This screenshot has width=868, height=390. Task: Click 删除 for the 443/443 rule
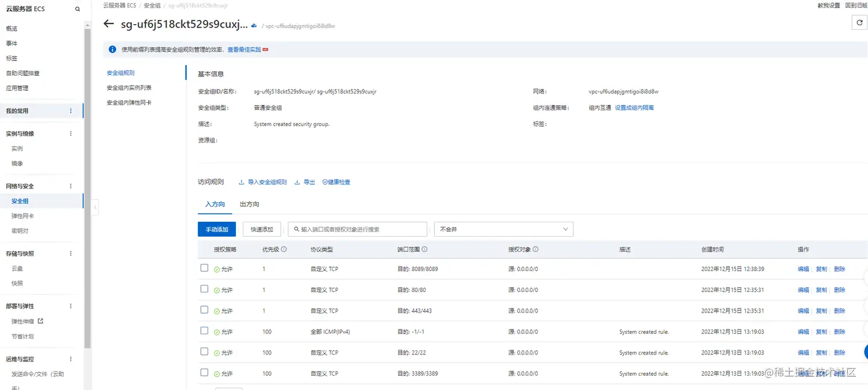(x=839, y=311)
